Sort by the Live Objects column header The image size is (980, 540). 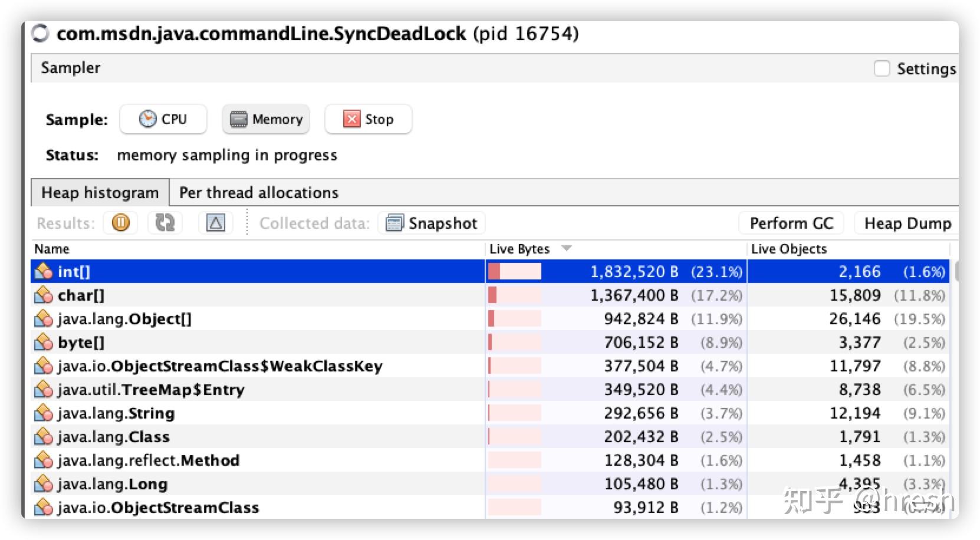pos(789,249)
